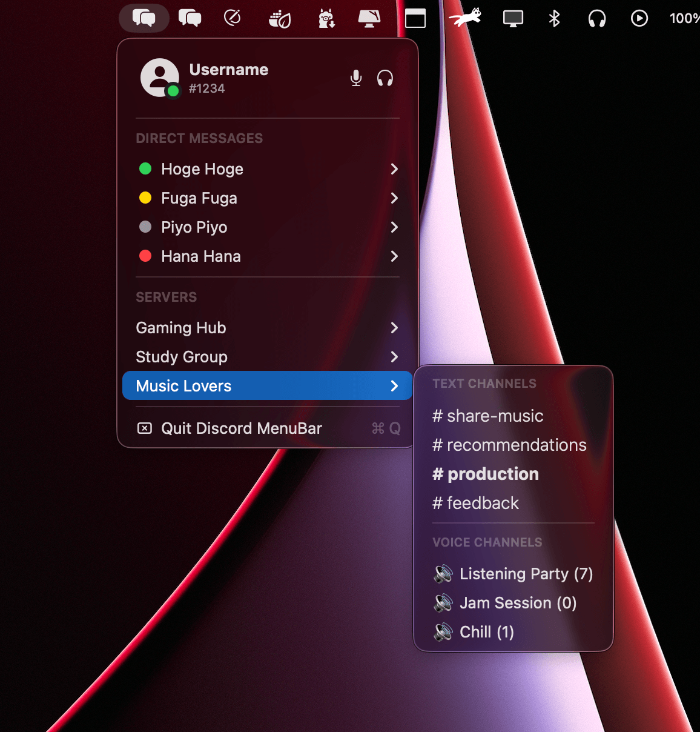Click the running cat menu bar icon
The width and height of the screenshot is (700, 732).
coord(465,18)
